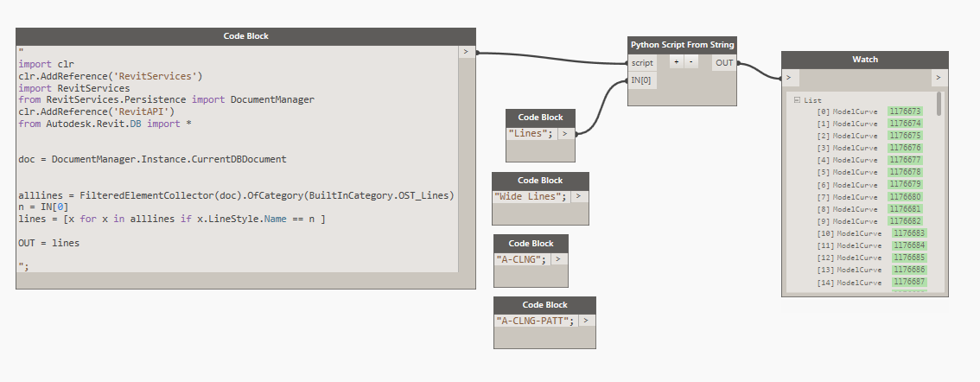
Task: Click the "Wide Lines" code text field
Action: tap(531, 196)
